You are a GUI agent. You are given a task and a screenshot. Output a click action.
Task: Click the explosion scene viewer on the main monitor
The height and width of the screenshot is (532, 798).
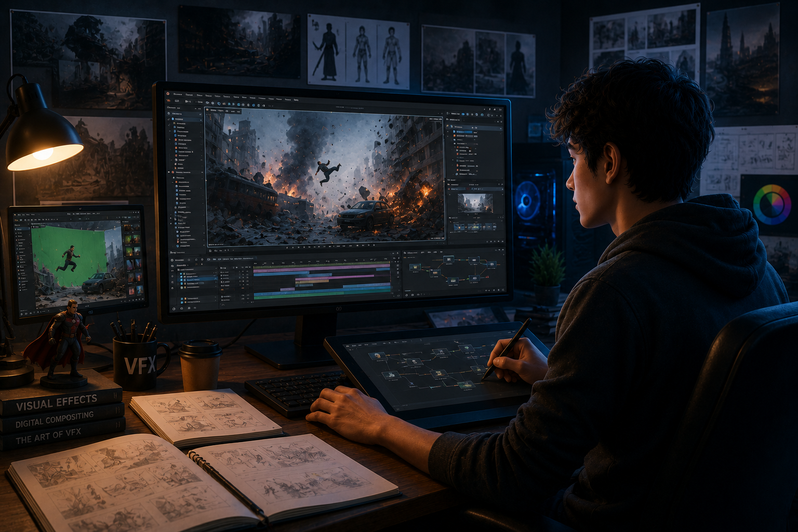point(325,177)
